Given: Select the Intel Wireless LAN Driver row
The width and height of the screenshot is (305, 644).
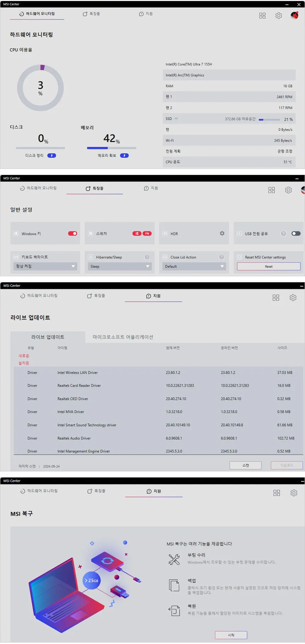Looking at the screenshot, I should [158, 373].
